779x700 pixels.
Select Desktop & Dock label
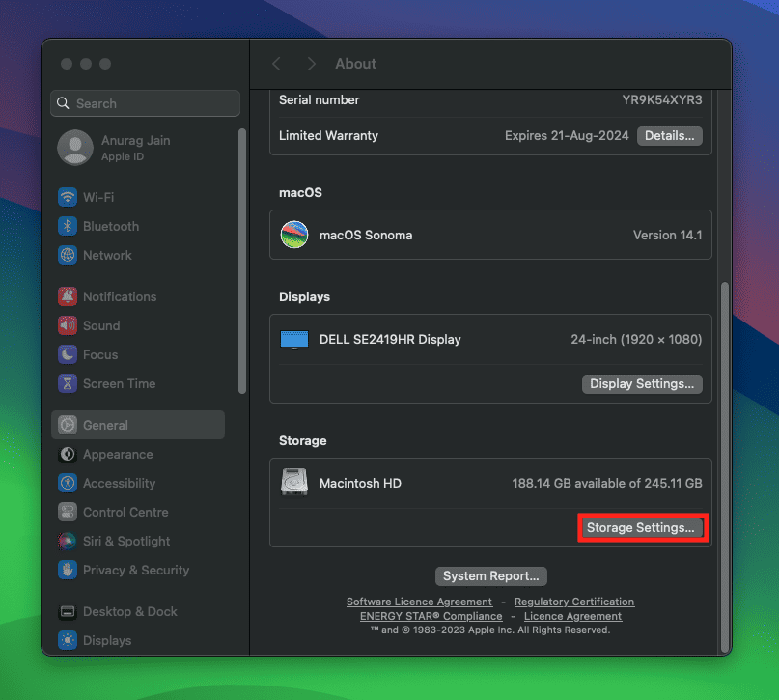pos(130,611)
